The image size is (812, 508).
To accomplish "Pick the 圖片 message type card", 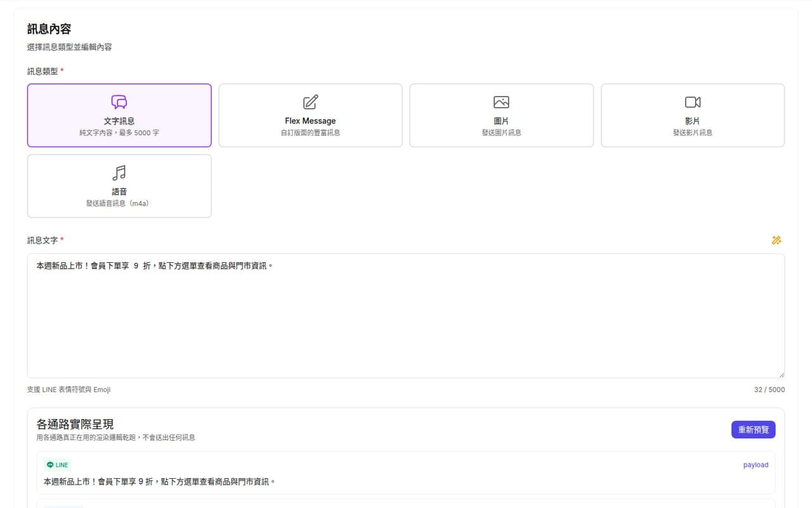I will 501,116.
